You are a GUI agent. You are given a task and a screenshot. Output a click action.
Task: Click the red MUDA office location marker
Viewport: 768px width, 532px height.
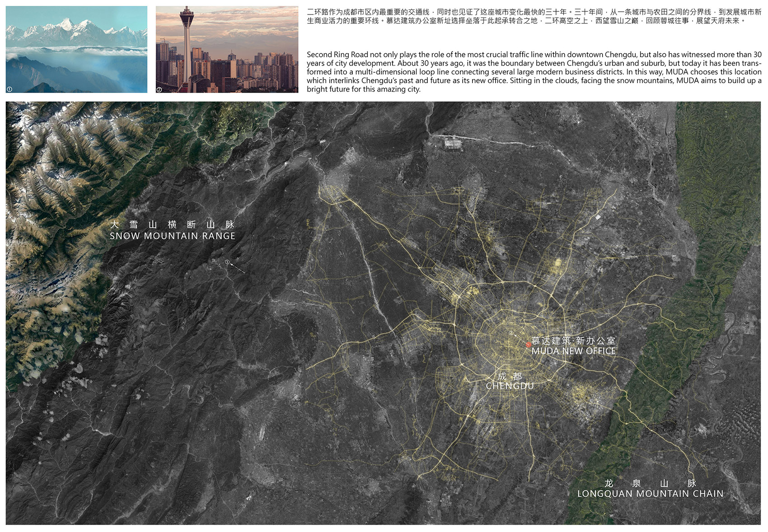(x=528, y=345)
